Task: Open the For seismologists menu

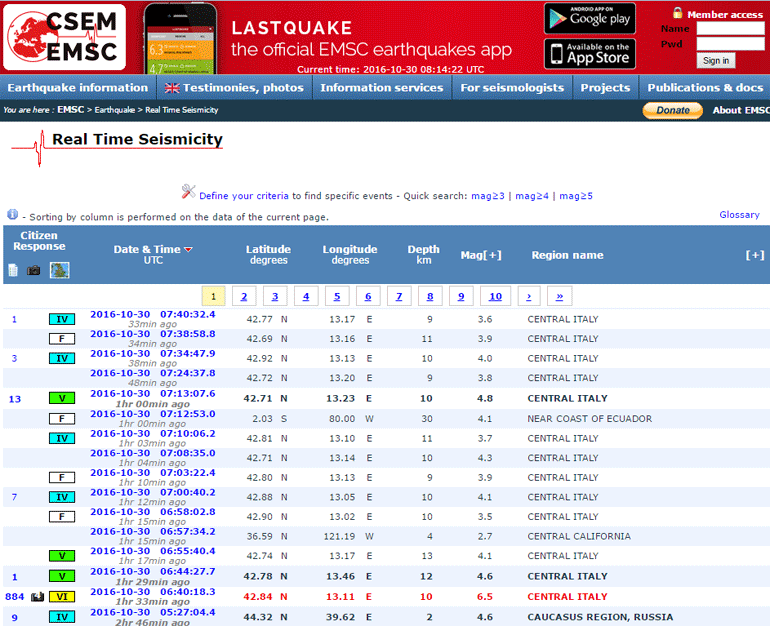Action: 511,88
